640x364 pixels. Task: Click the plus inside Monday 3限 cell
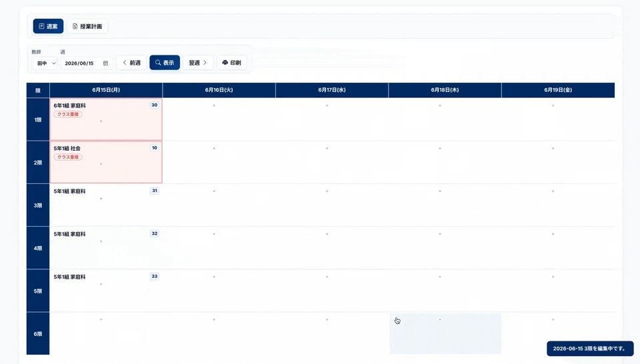click(x=101, y=199)
